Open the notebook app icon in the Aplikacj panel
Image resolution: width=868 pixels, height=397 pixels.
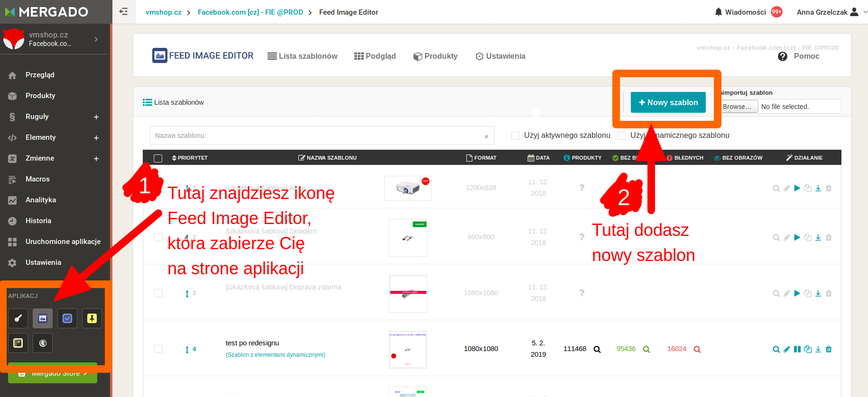tap(18, 343)
